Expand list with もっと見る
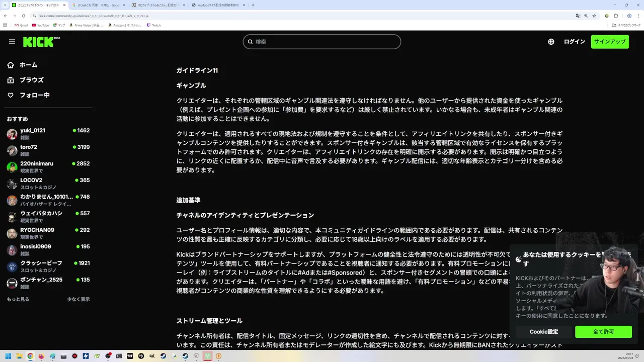 [18, 299]
